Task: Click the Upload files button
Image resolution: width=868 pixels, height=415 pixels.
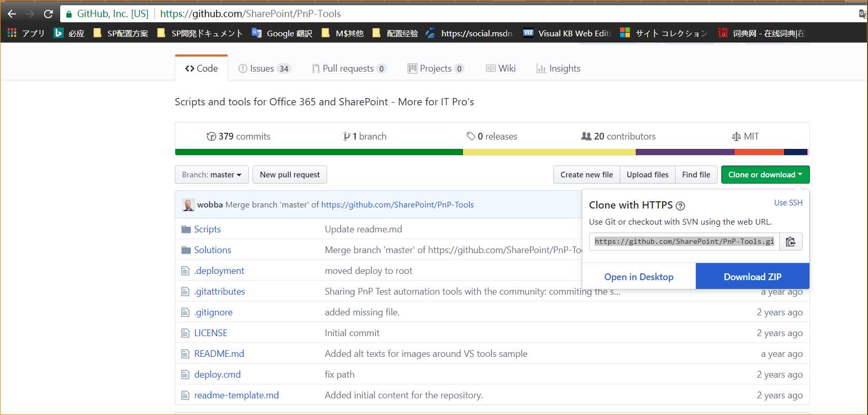Action: tap(648, 175)
